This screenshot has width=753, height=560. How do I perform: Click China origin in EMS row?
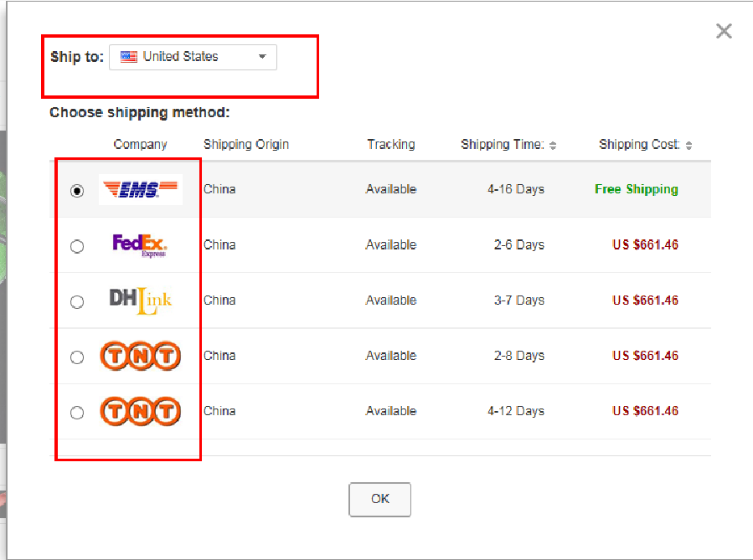click(219, 189)
